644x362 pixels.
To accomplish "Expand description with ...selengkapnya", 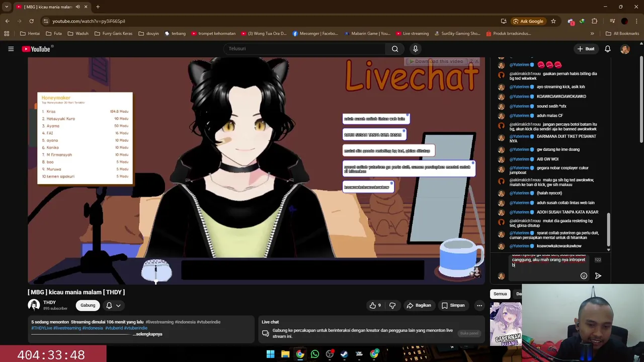I will (147, 334).
